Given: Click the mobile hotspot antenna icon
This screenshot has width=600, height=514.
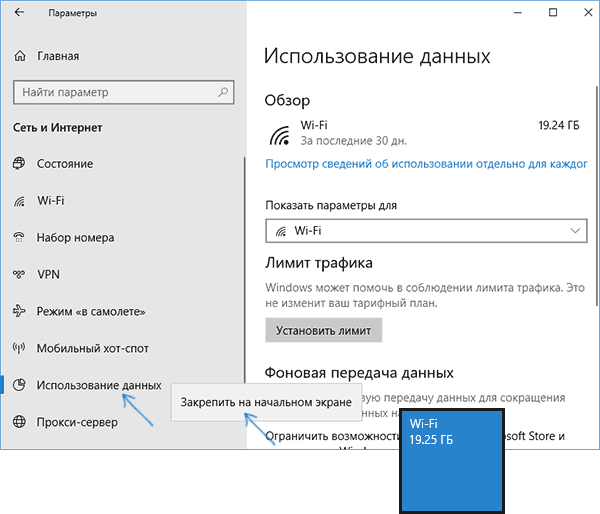Looking at the screenshot, I should coord(19,348).
